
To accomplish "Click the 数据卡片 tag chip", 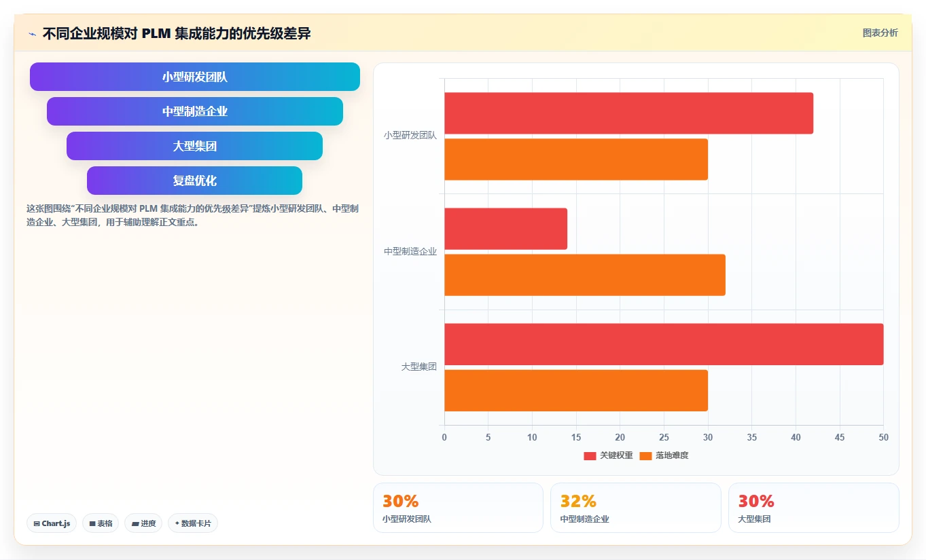I will [193, 523].
